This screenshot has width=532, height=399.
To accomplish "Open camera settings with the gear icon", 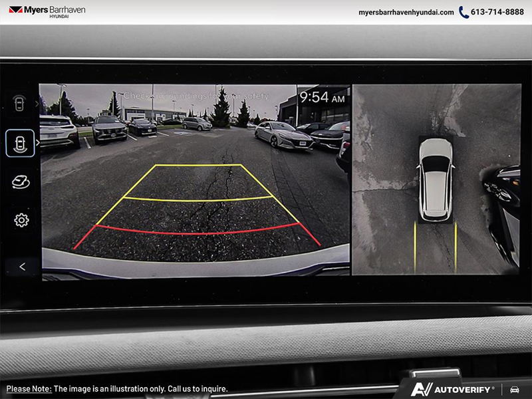I will click(x=21, y=220).
